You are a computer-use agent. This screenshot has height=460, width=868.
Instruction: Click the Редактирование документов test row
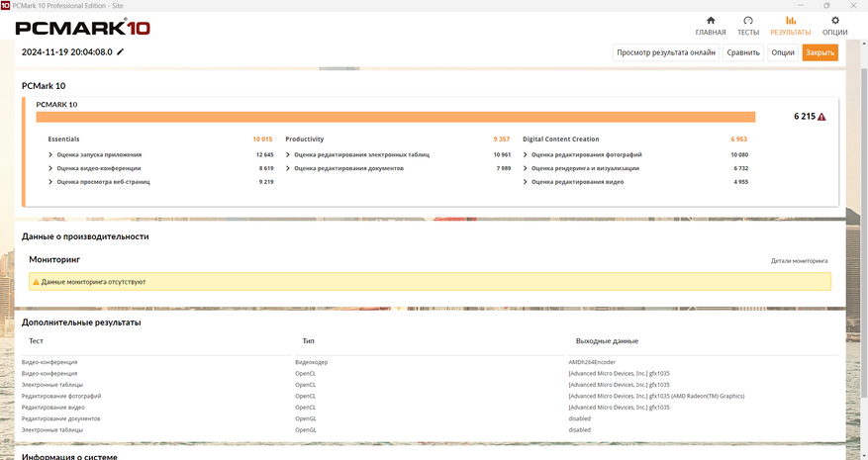point(61,419)
